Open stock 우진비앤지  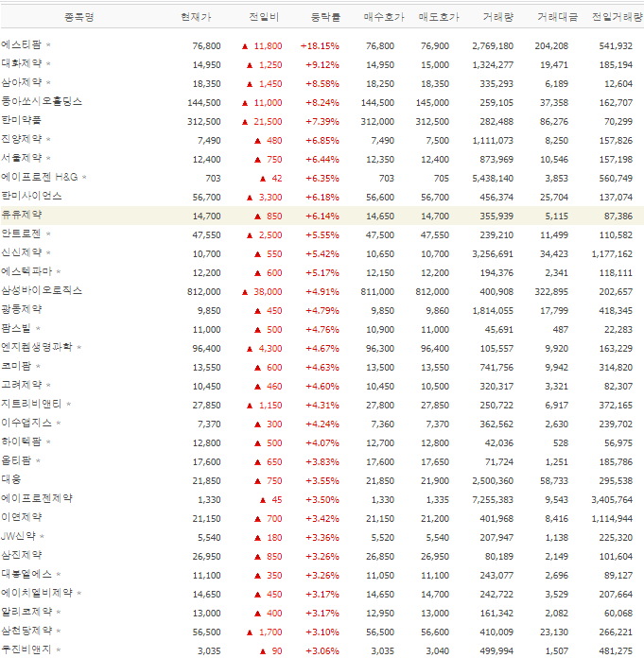[x=26, y=649]
